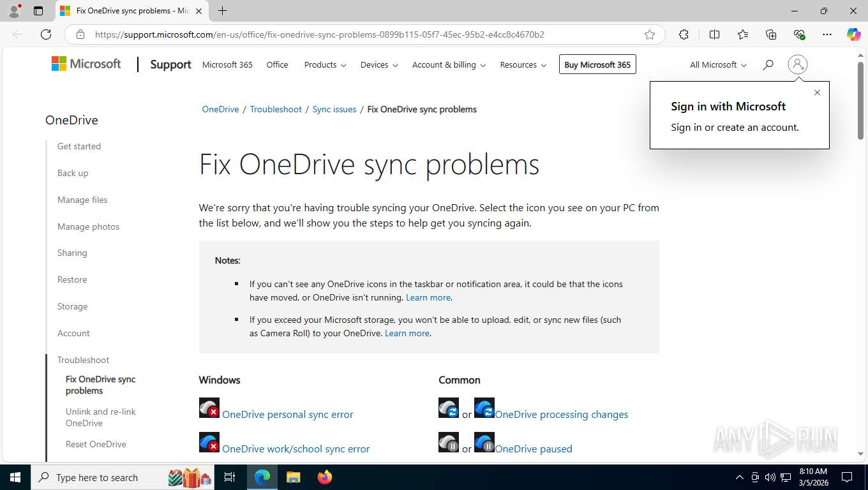
Task: Click the Buy Microsoft 365 button
Action: coord(597,64)
